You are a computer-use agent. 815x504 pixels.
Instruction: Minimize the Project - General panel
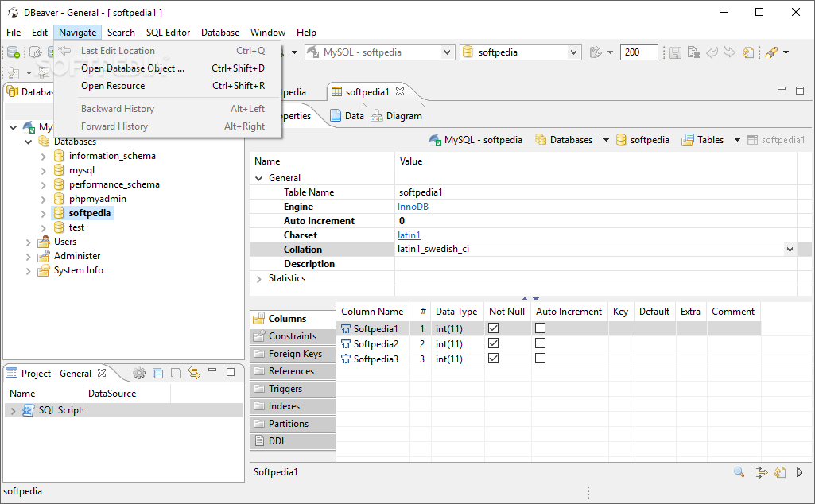pos(212,370)
